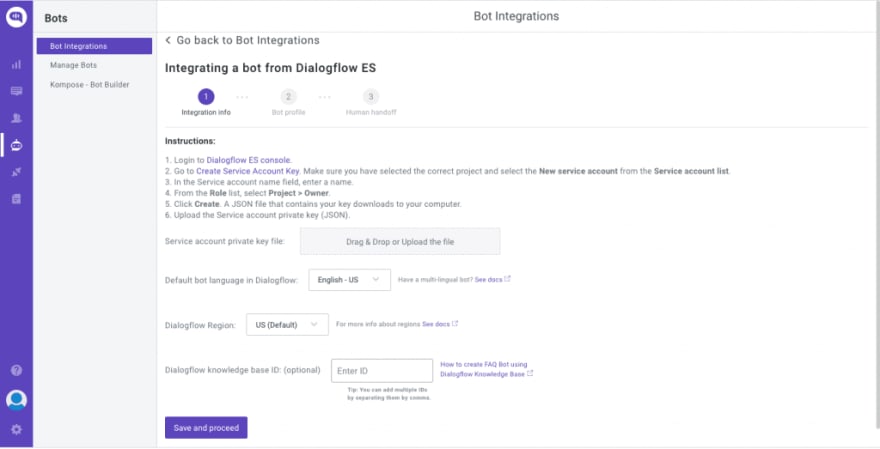This screenshot has height=449, width=880.
Task: Open See docs link about regions
Action: coord(436,324)
